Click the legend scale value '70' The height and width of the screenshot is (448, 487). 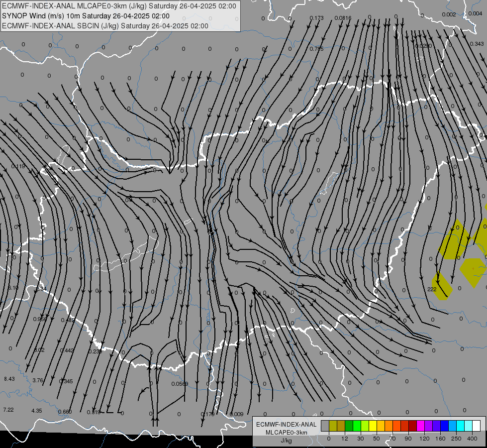pyautogui.click(x=392, y=439)
